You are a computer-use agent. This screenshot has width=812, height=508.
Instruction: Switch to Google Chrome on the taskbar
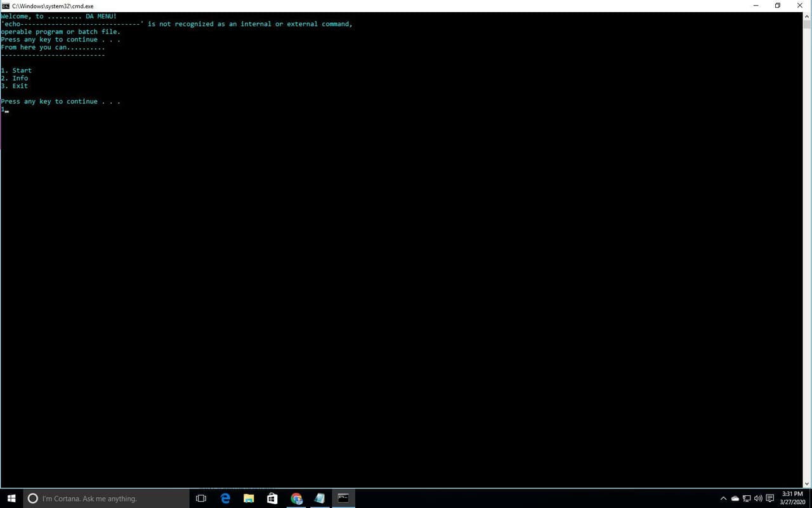click(x=296, y=498)
